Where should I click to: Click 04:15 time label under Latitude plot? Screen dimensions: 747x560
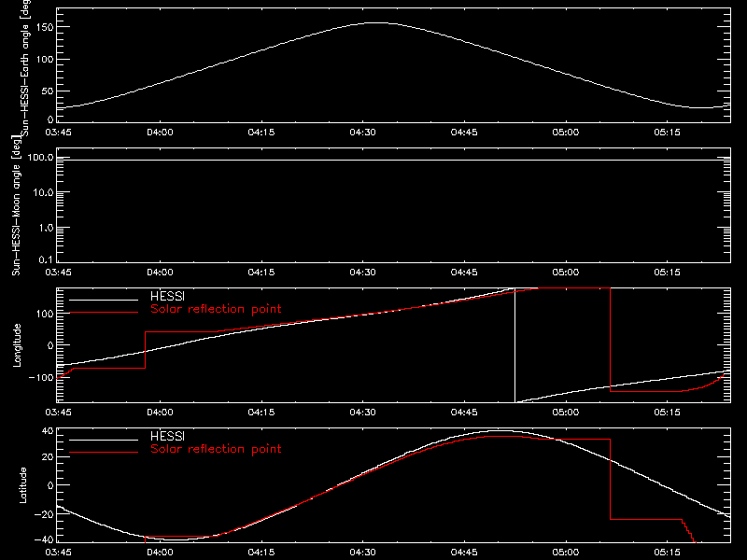coord(261,553)
